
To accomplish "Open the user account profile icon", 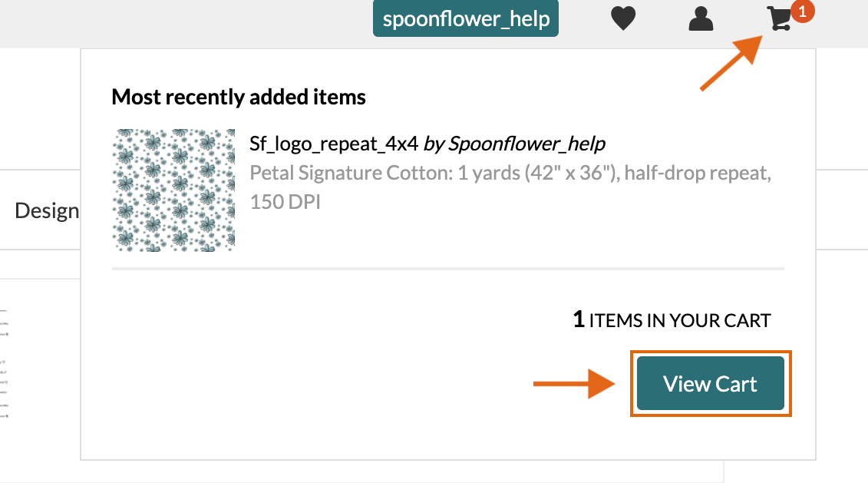I will point(701,19).
